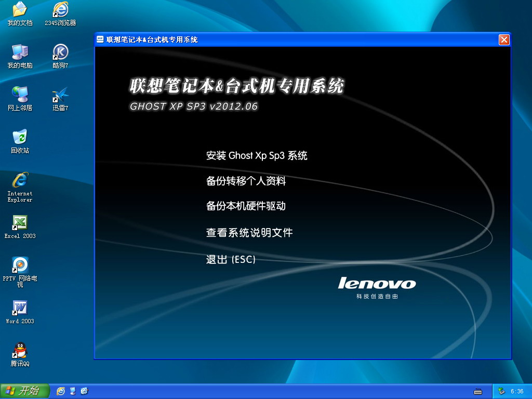This screenshot has height=399, width=532.
Task: Launch 腾讯QQ from the desktop
Action: (x=20, y=351)
